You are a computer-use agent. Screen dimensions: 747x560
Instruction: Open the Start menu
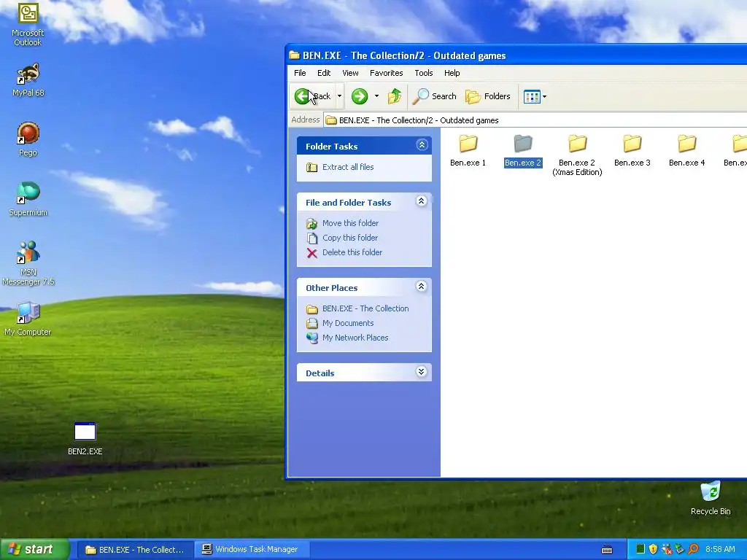[35, 550]
